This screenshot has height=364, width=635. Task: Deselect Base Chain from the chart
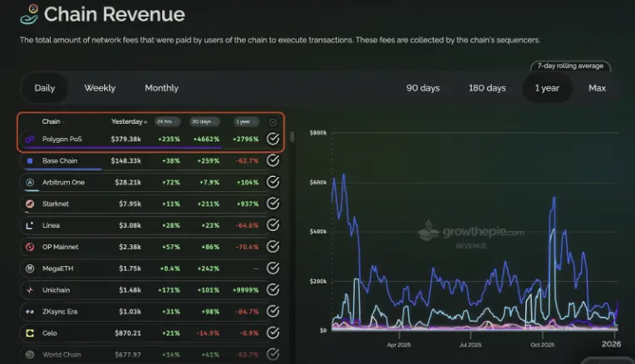pos(273,160)
